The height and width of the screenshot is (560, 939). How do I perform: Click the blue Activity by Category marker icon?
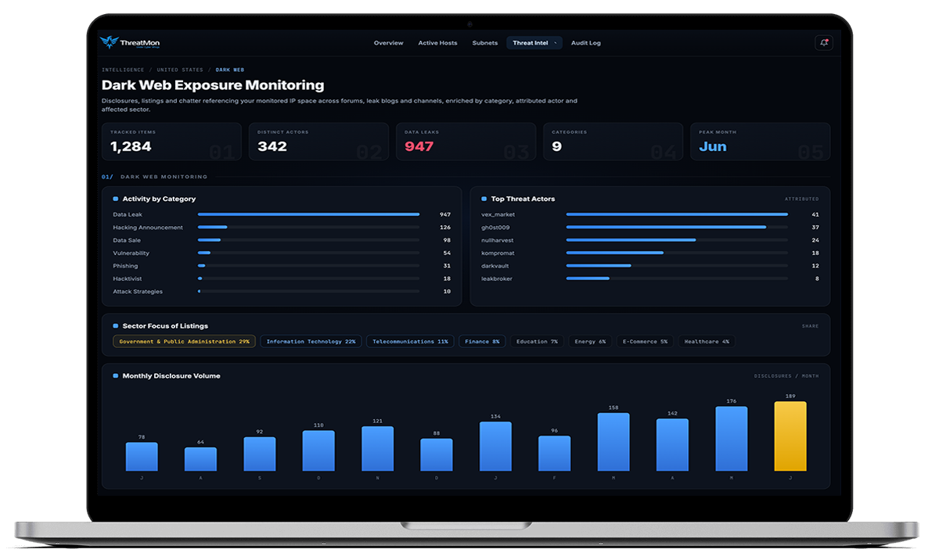116,199
